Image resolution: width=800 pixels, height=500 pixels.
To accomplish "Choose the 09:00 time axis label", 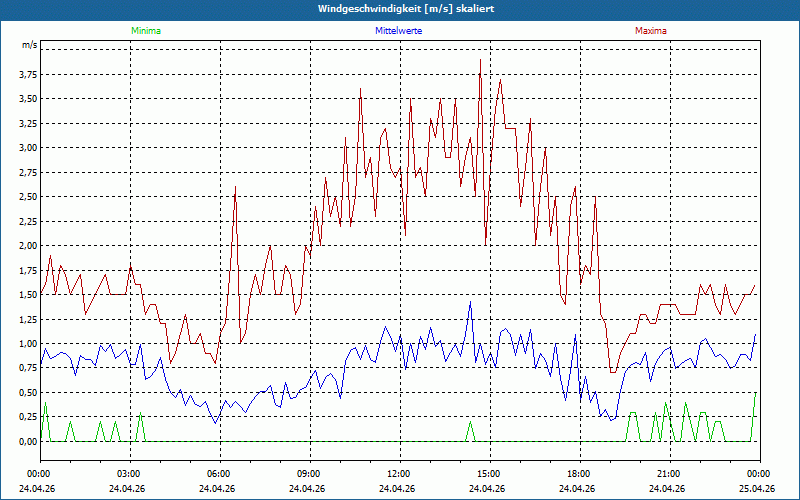I will [x=309, y=474].
